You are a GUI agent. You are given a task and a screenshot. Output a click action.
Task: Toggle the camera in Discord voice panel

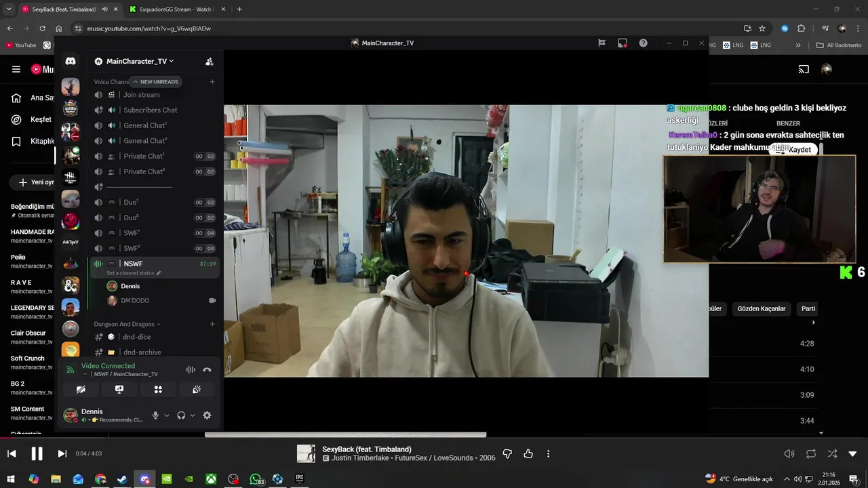tap(81, 389)
